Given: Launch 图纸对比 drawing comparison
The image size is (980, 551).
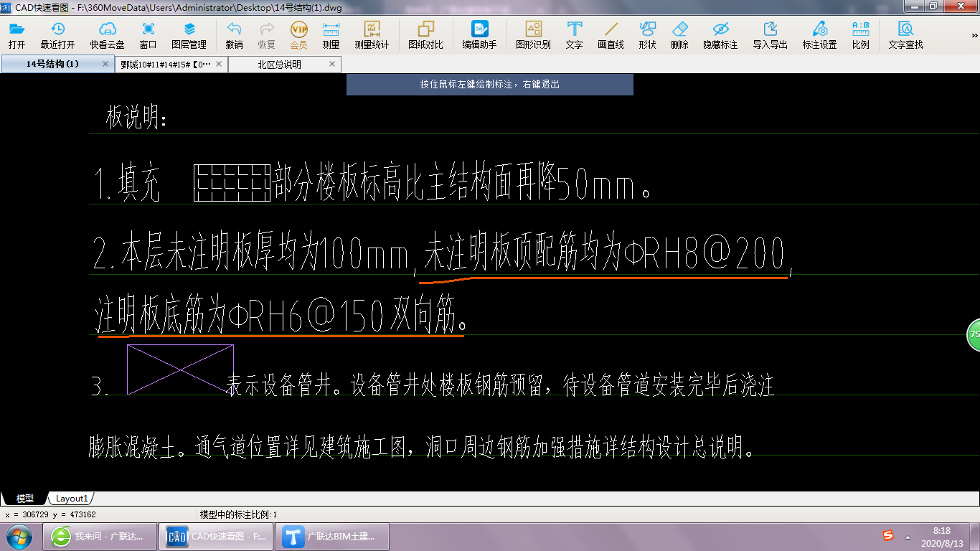Looking at the screenshot, I should (425, 34).
